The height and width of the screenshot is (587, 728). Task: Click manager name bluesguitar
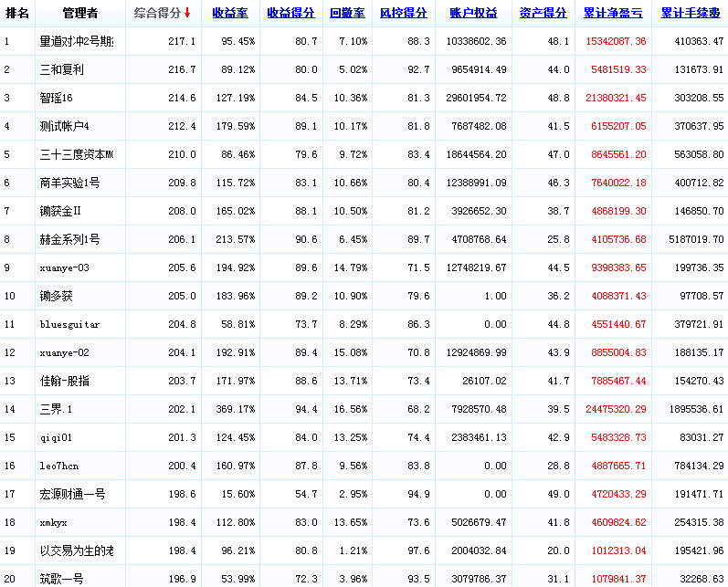[x=70, y=325]
